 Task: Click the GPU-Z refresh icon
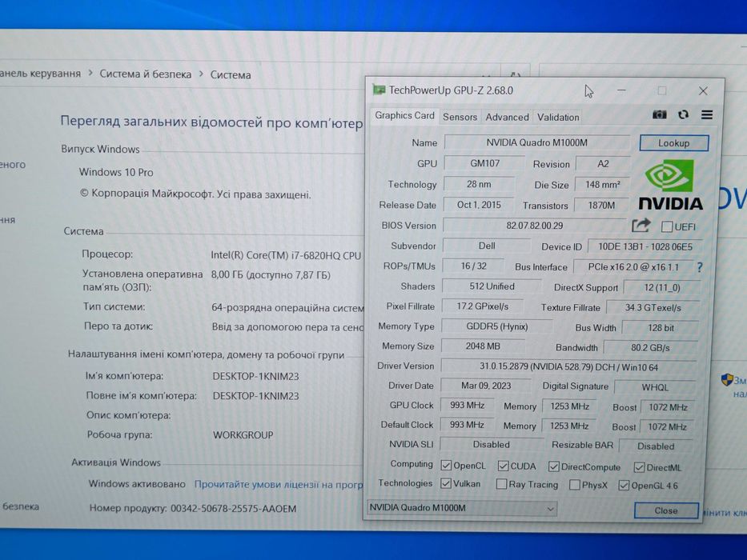tap(683, 114)
